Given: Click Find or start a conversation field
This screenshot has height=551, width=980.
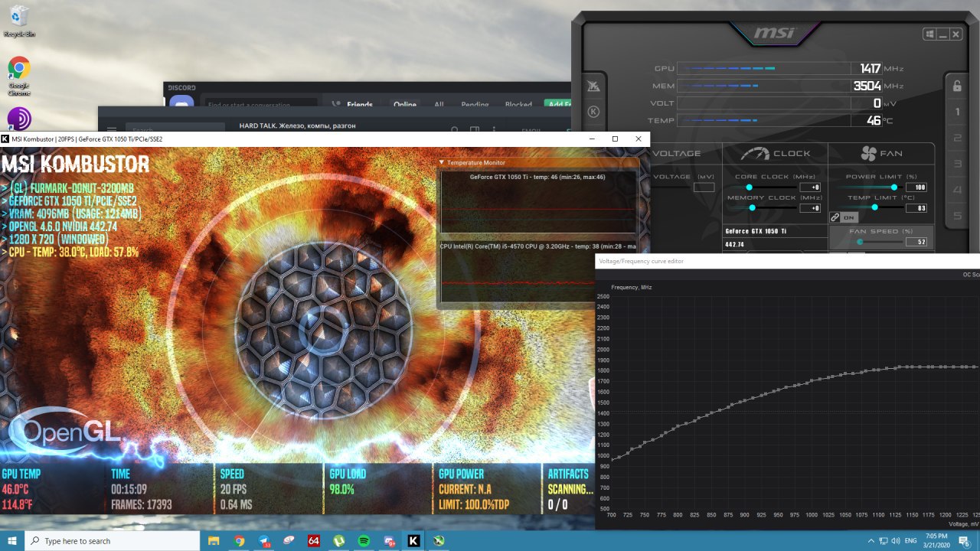Looking at the screenshot, I should point(260,104).
